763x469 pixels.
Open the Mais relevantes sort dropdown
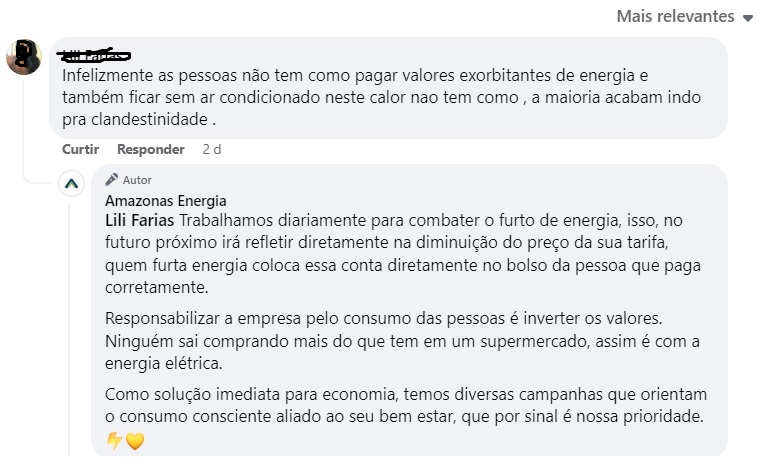[x=676, y=16]
